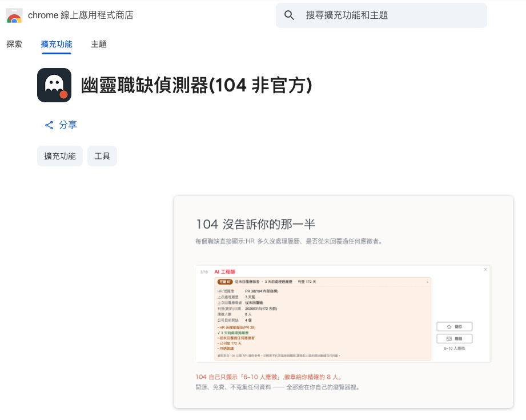Image resolution: width=526 pixels, height=420 pixels.
Task: Click red text '104 自己只顯示「6~10 人應徵」'
Action: click(x=238, y=377)
